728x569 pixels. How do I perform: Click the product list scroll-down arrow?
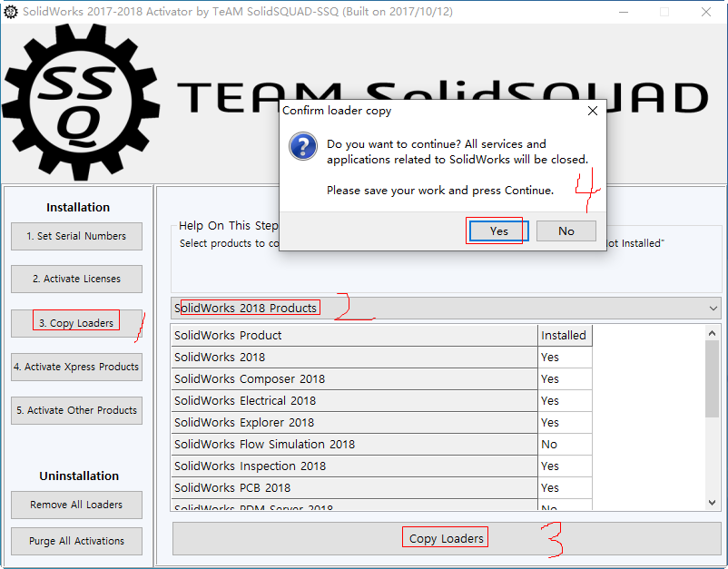click(x=713, y=502)
